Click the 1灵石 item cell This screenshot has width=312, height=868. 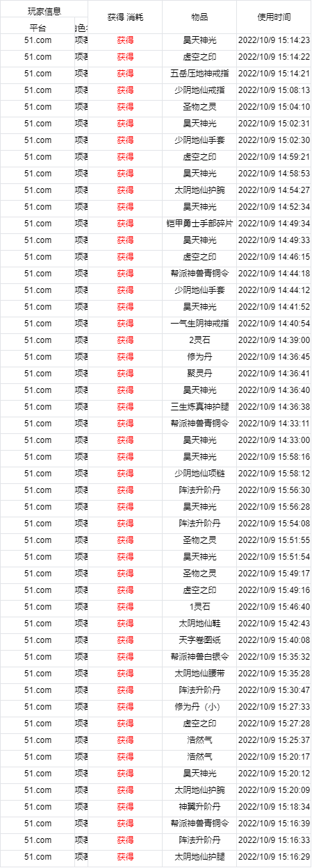(199, 607)
